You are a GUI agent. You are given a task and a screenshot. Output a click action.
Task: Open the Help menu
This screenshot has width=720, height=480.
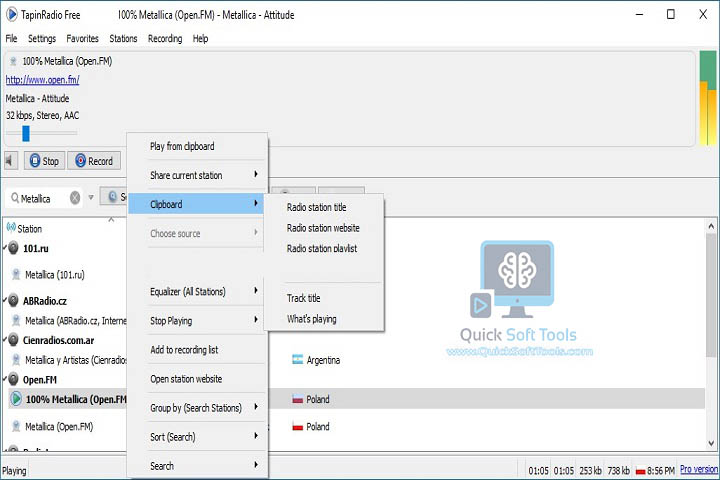200,39
